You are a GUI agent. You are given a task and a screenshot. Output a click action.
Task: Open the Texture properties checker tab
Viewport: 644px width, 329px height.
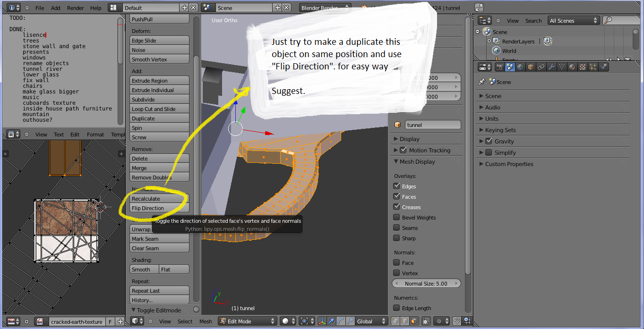tap(583, 67)
